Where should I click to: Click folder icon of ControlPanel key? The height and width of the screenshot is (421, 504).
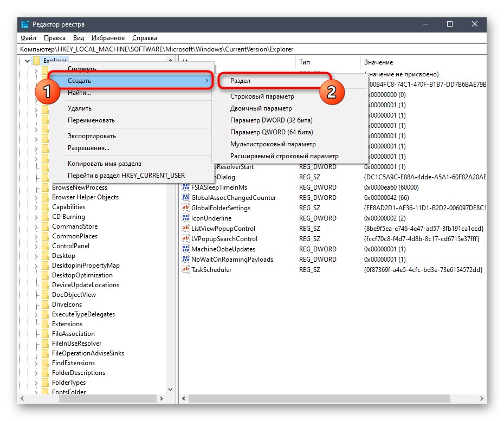(46, 246)
